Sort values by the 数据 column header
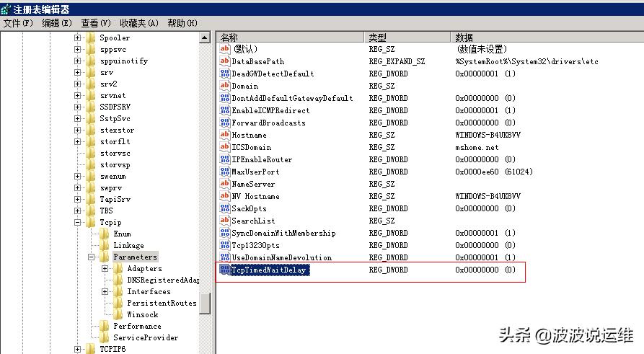 point(547,37)
